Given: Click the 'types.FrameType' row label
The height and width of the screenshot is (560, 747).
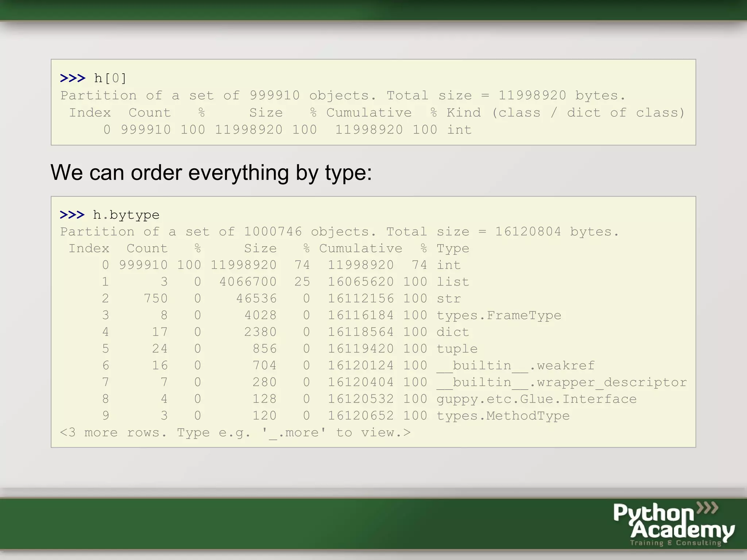Looking at the screenshot, I should [499, 315].
